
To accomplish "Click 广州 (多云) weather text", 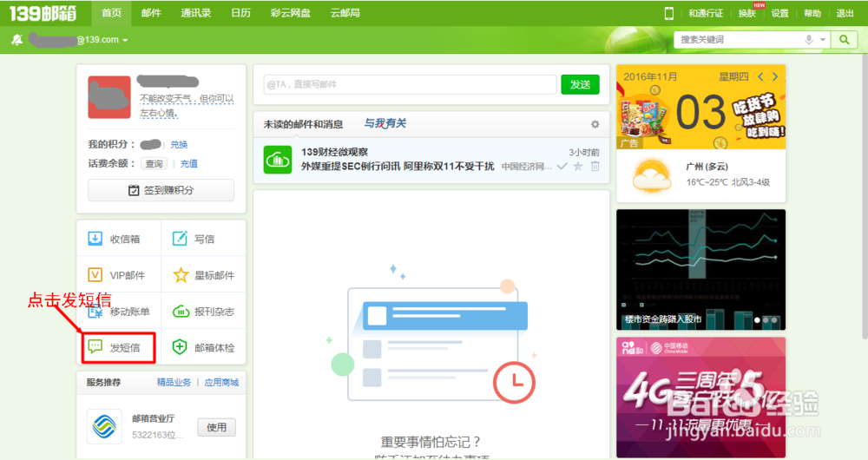I will 707,166.
